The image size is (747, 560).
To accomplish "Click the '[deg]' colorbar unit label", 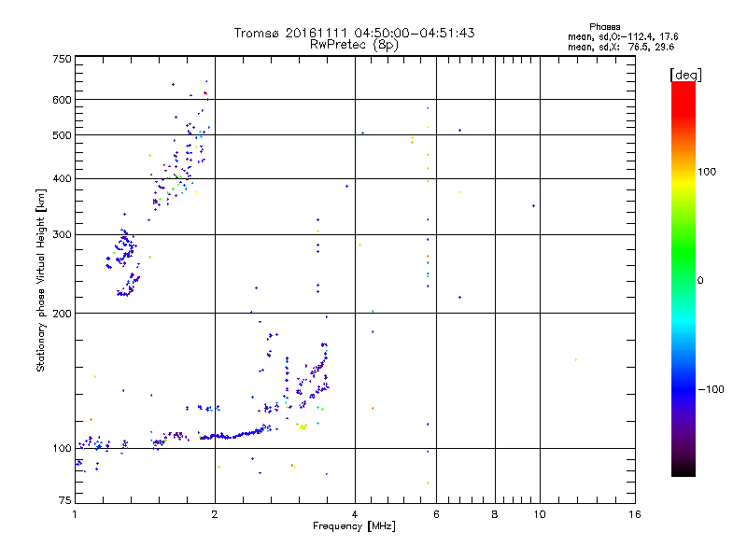I will click(x=685, y=75).
